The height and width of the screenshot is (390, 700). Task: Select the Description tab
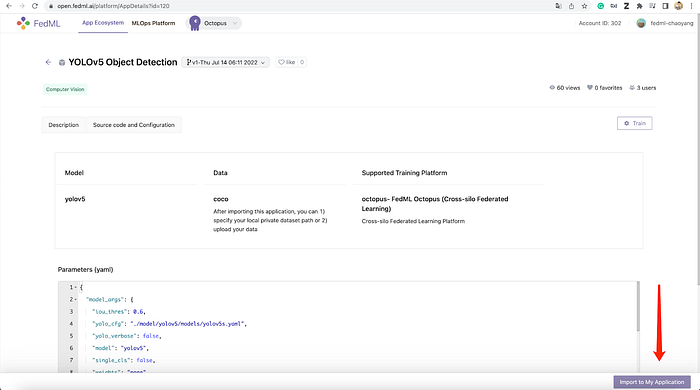pos(63,125)
